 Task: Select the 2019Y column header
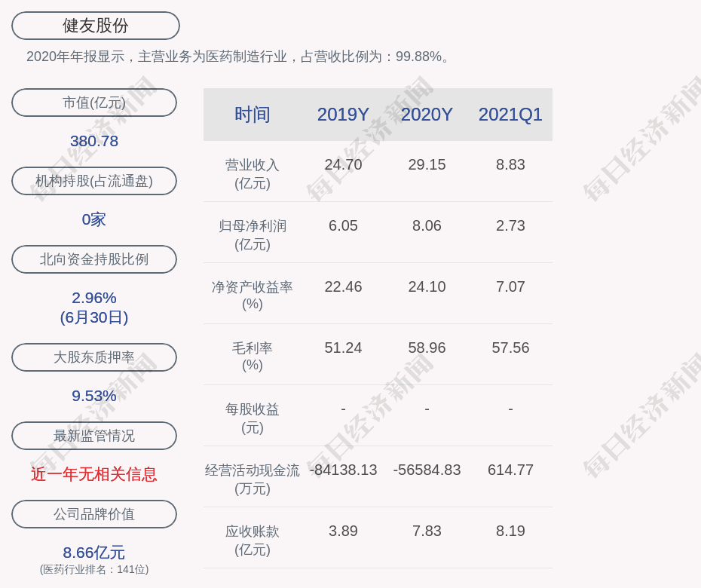pyautogui.click(x=343, y=115)
